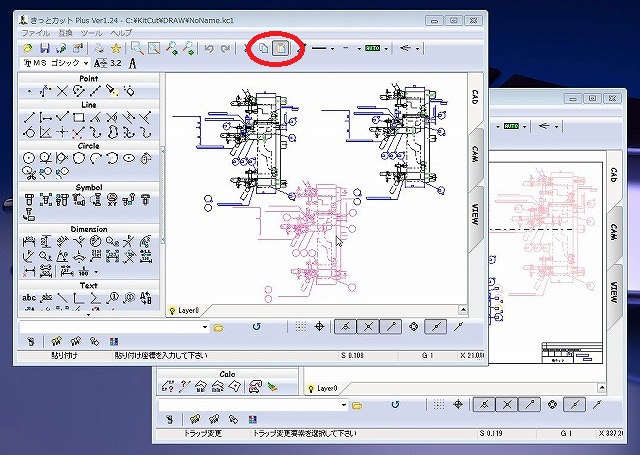Image resolution: width=640 pixels, height=455 pixels.
Task: Toggle the four-circle diamond snap in back window
Action: pyautogui.click(x=552, y=404)
